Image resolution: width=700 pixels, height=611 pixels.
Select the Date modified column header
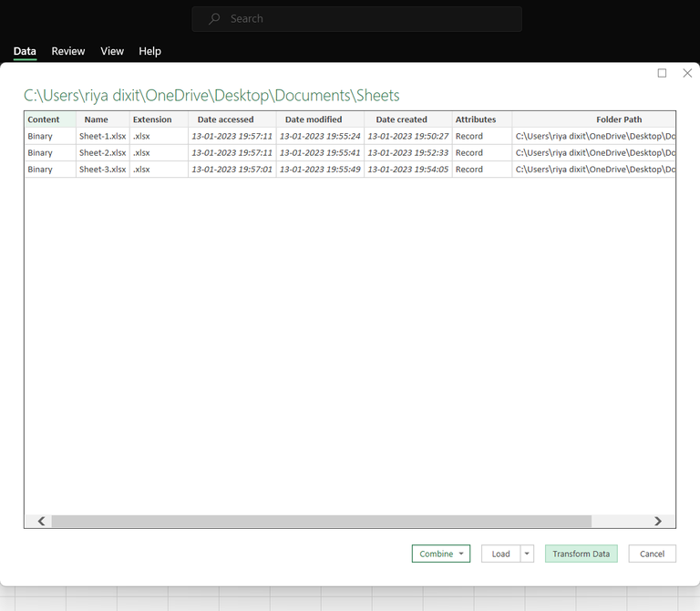tap(320, 119)
